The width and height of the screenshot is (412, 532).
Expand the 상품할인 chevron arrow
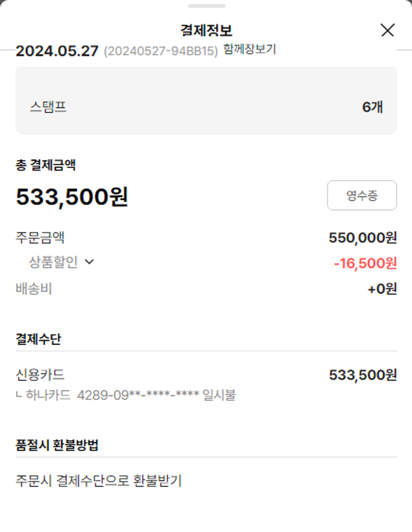pyautogui.click(x=90, y=262)
